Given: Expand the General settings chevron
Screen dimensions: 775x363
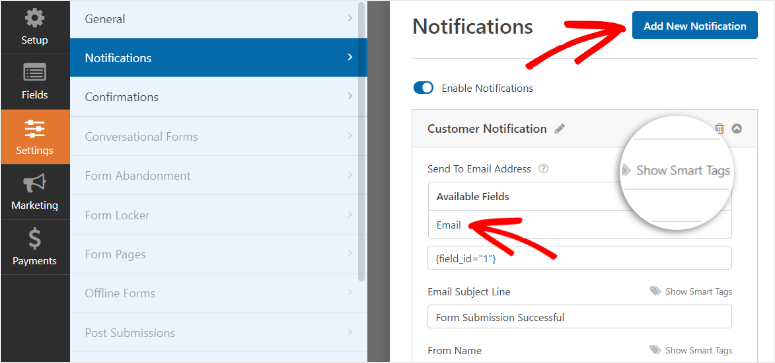Looking at the screenshot, I should pyautogui.click(x=350, y=18).
